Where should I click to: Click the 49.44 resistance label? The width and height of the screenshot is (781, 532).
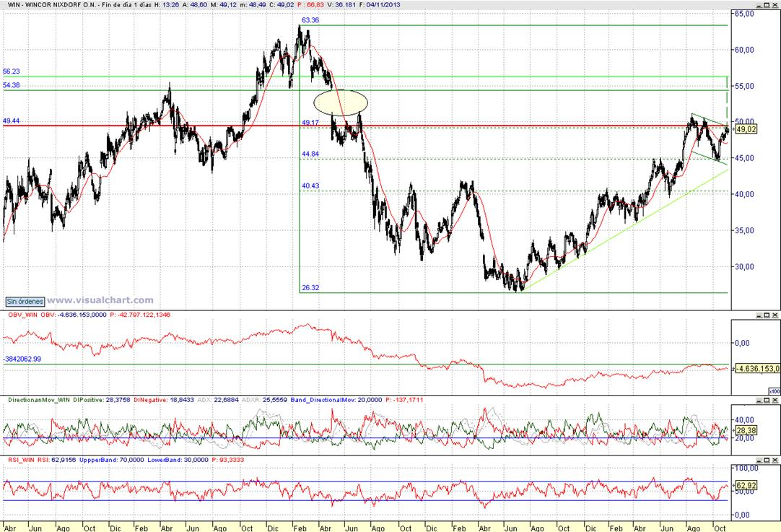point(12,121)
